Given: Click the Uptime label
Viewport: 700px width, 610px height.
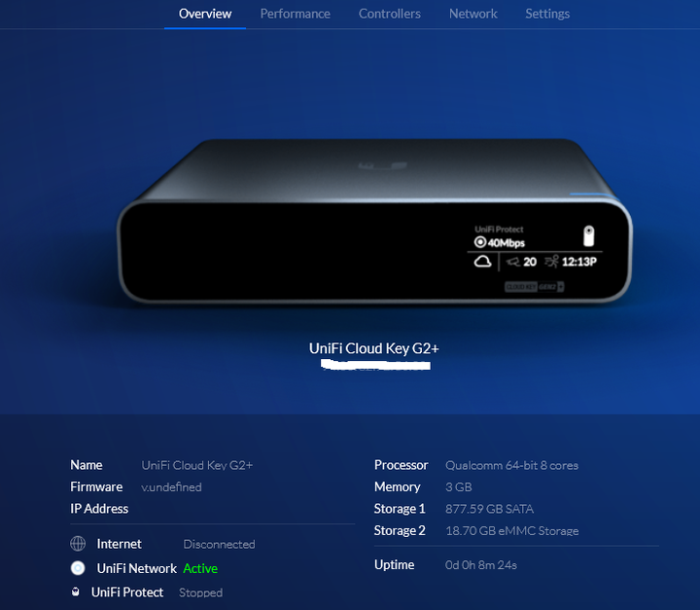Looking at the screenshot, I should click(x=394, y=565).
